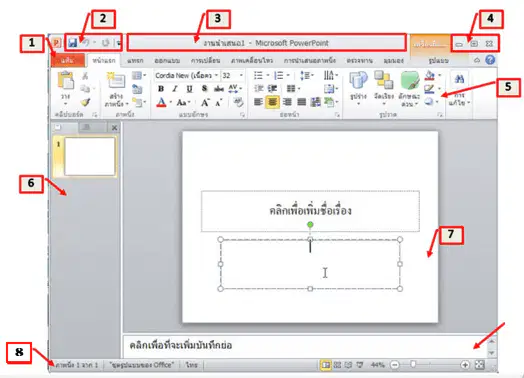Click the title placeholder text box
Viewport: 524px width, 378px height.
coord(310,211)
